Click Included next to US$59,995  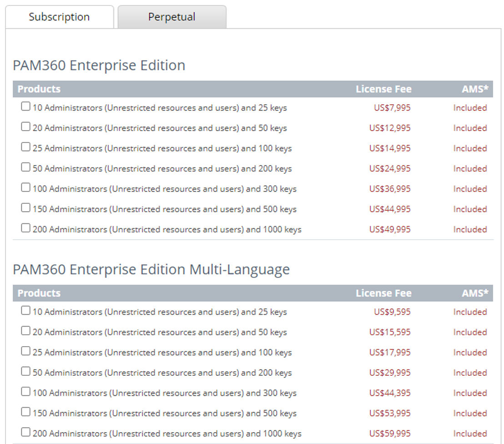point(470,434)
